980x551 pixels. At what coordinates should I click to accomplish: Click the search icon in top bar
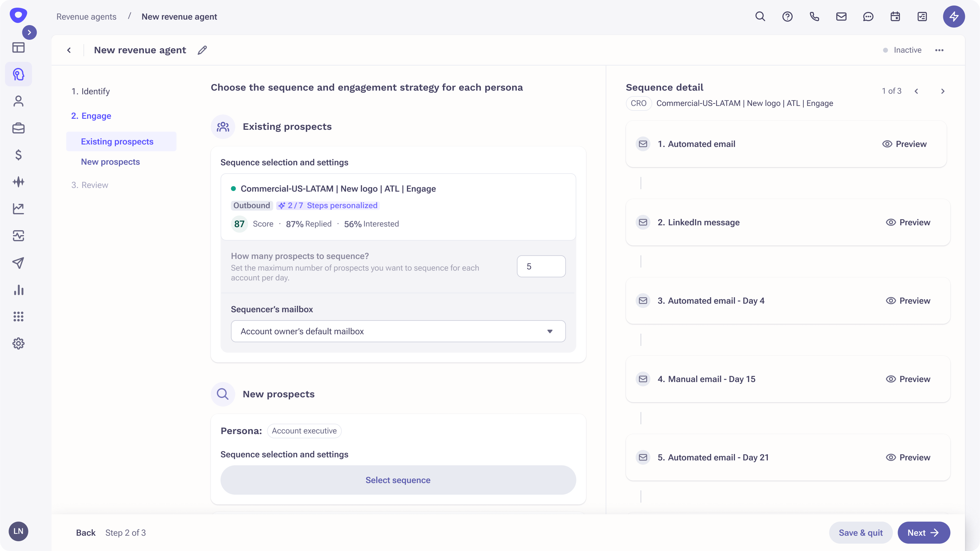point(760,16)
